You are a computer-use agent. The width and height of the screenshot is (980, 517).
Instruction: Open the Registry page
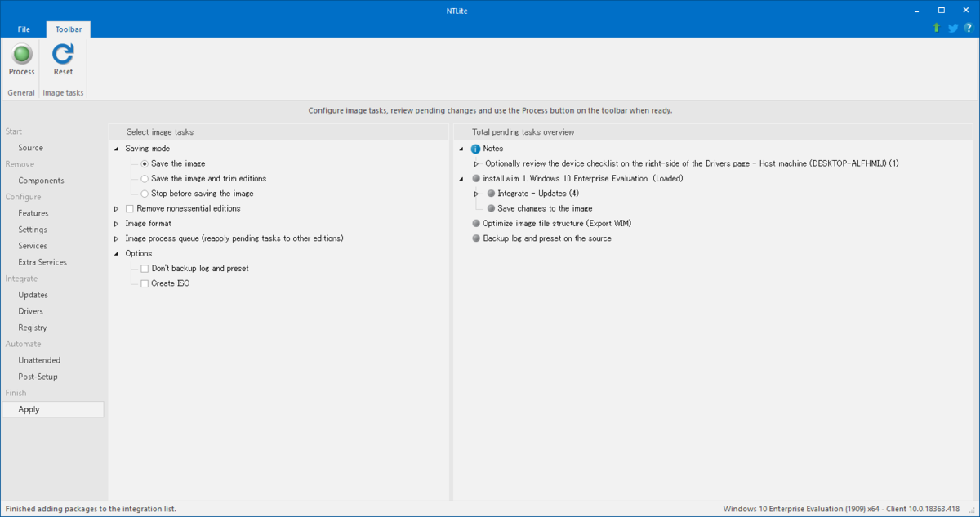33,328
